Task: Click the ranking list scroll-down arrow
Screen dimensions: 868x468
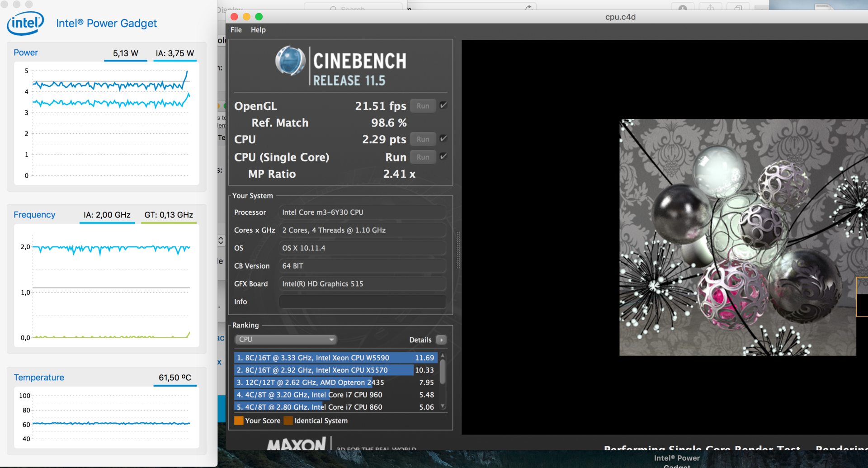Action: 443,406
